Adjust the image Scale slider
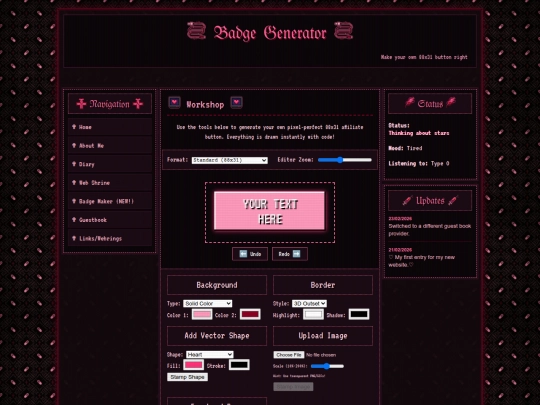The width and height of the screenshot is (540, 405). [x=327, y=366]
